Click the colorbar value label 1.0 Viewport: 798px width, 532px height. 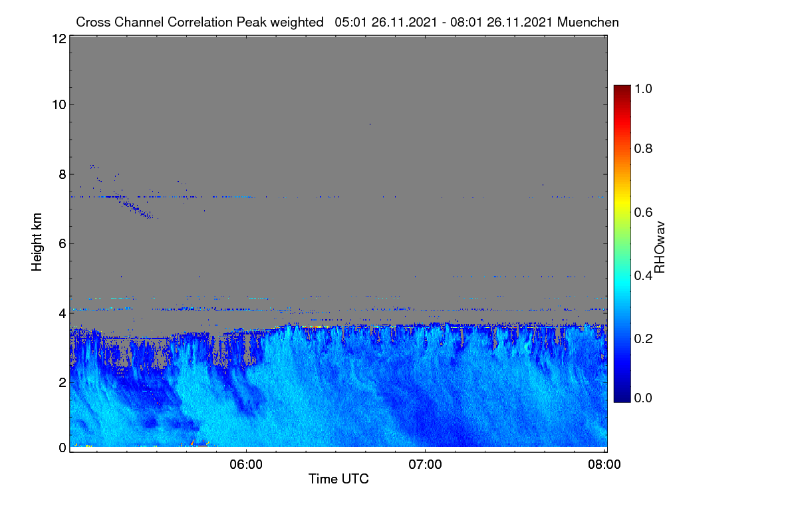tap(643, 87)
